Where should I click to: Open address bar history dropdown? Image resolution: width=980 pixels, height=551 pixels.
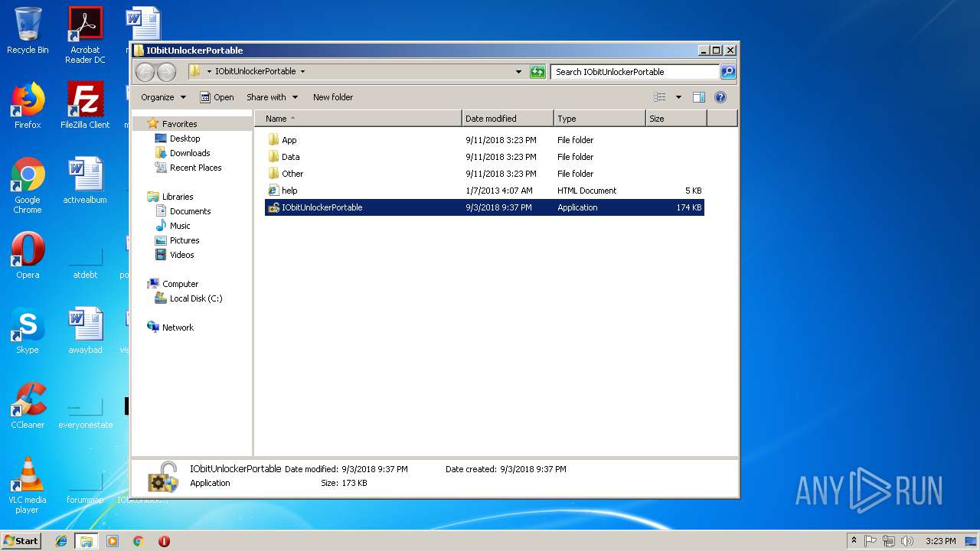tap(519, 72)
